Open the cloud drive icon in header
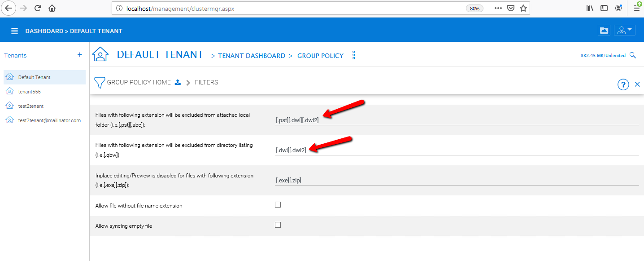 pos(604,30)
